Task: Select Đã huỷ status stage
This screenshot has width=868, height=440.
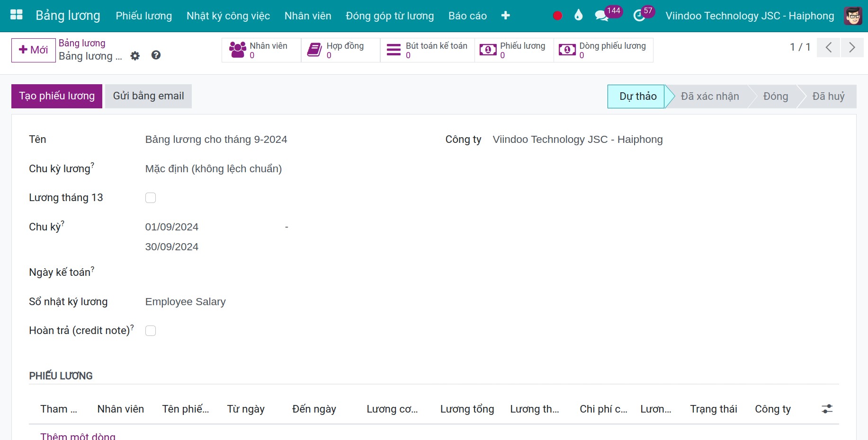Action: 828,97
